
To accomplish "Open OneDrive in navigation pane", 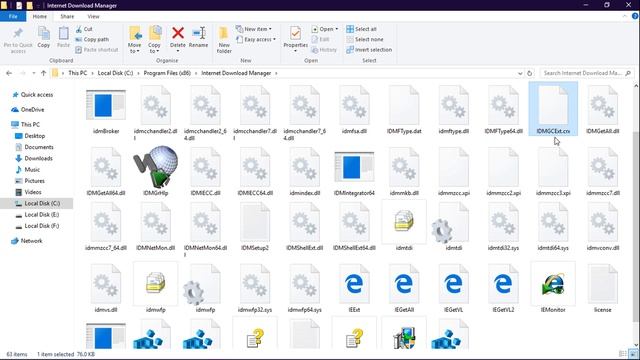I will (32, 109).
